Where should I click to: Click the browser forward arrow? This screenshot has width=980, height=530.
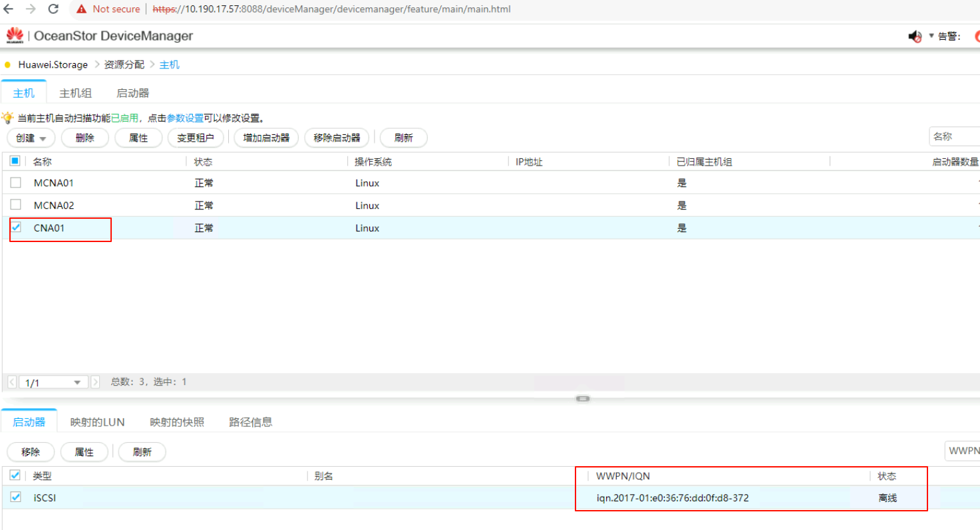pyautogui.click(x=31, y=9)
